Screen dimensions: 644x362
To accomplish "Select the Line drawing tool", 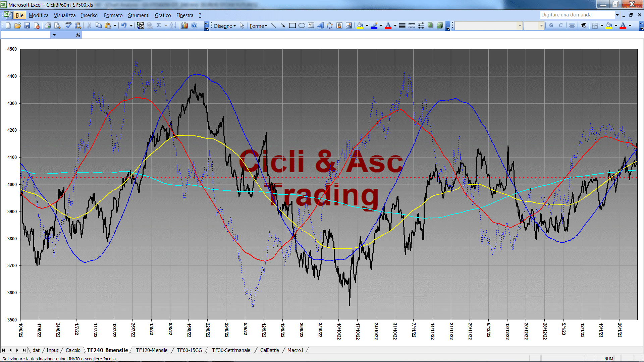I will point(273,25).
